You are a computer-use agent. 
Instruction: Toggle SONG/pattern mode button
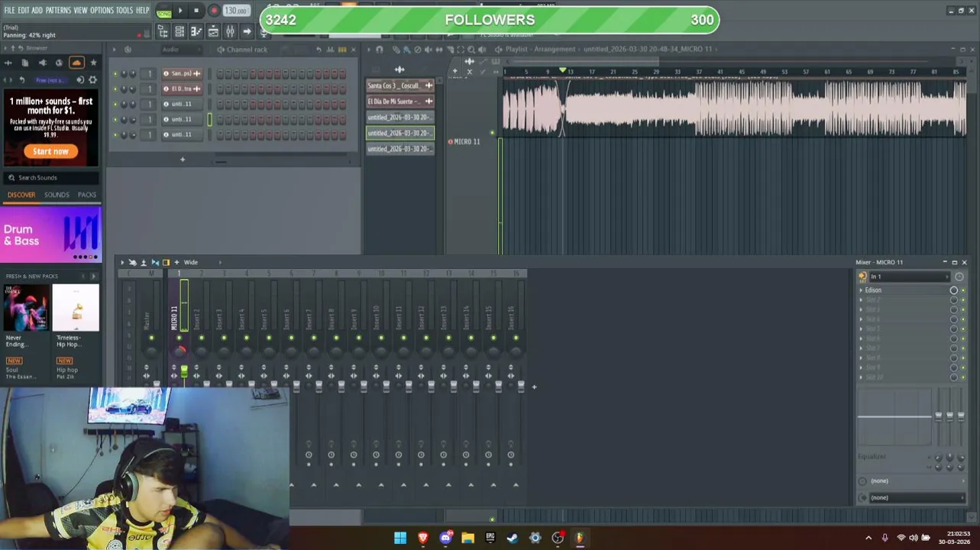163,11
